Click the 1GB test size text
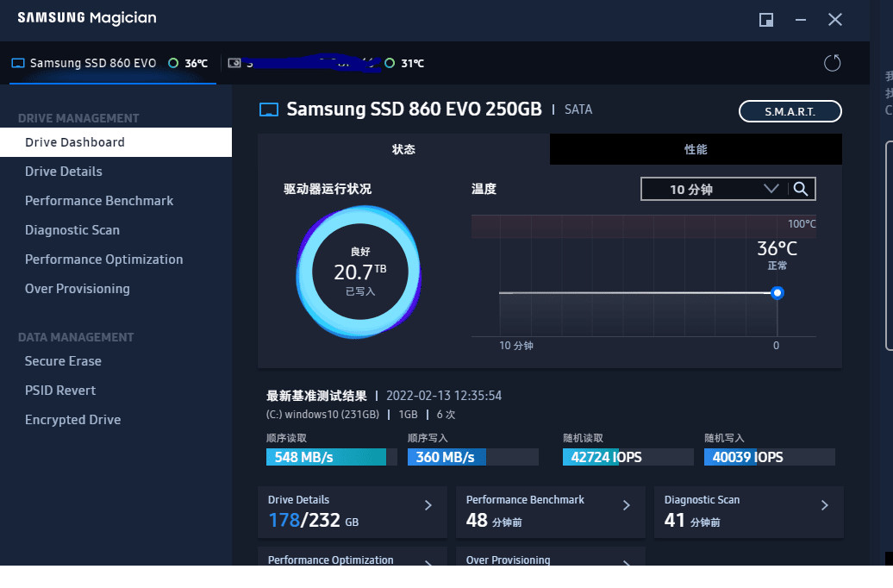Viewport: 893px width, 588px height. [408, 414]
